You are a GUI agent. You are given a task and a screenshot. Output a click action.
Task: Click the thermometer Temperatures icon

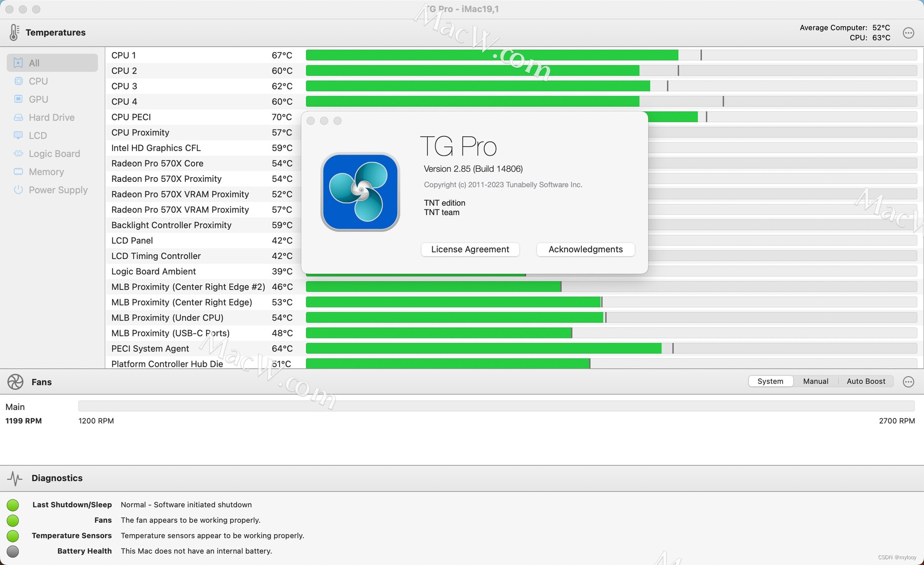pyautogui.click(x=14, y=32)
